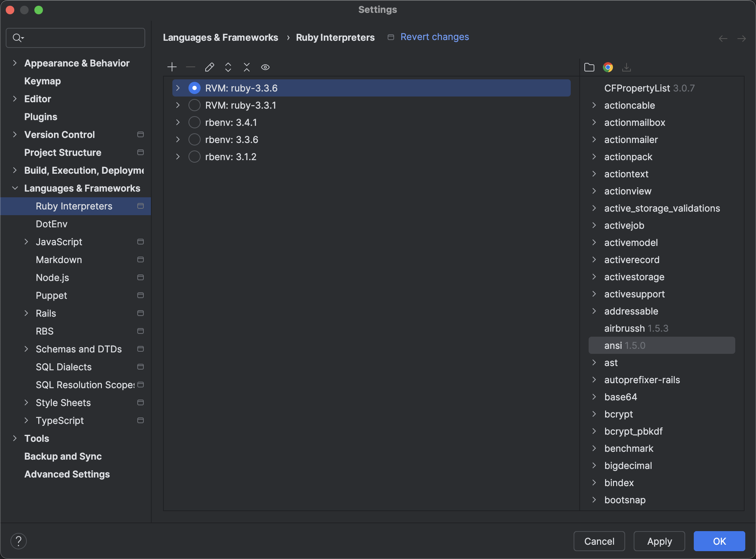
Task: Expand the actioncable gem entry
Action: 594,105
